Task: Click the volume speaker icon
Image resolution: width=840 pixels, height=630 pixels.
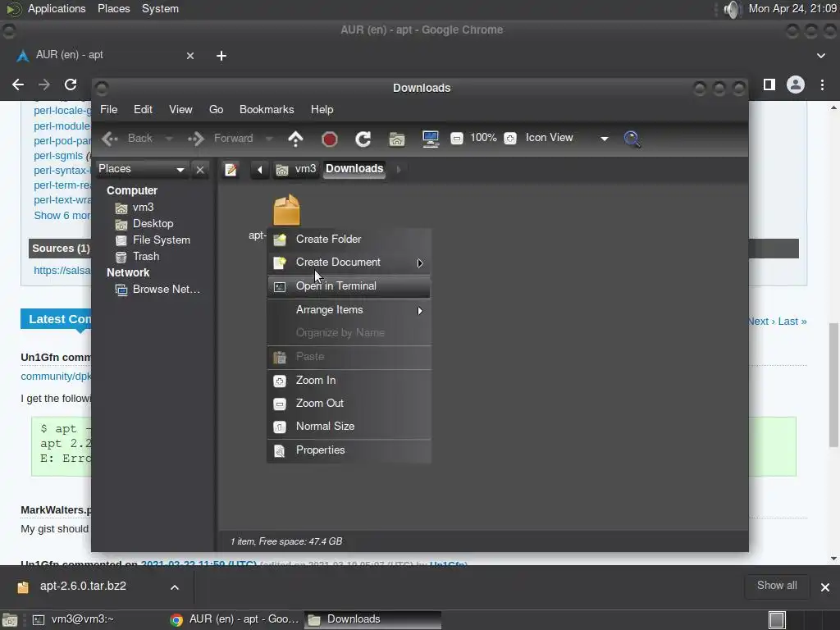Action: tap(732, 9)
